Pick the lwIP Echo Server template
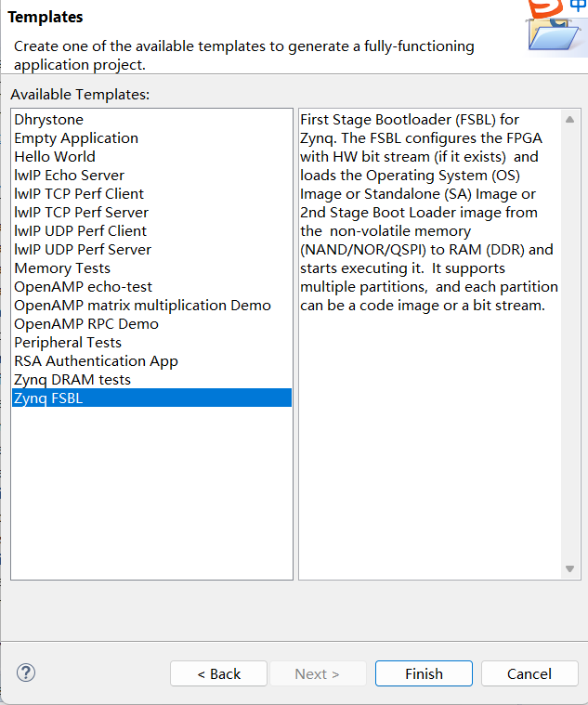The image size is (588, 705). (69, 175)
